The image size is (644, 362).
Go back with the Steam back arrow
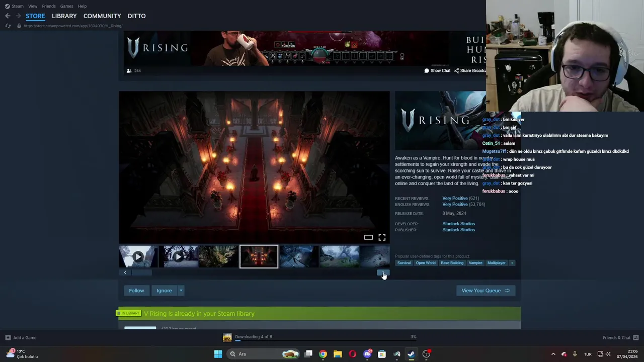point(8,16)
